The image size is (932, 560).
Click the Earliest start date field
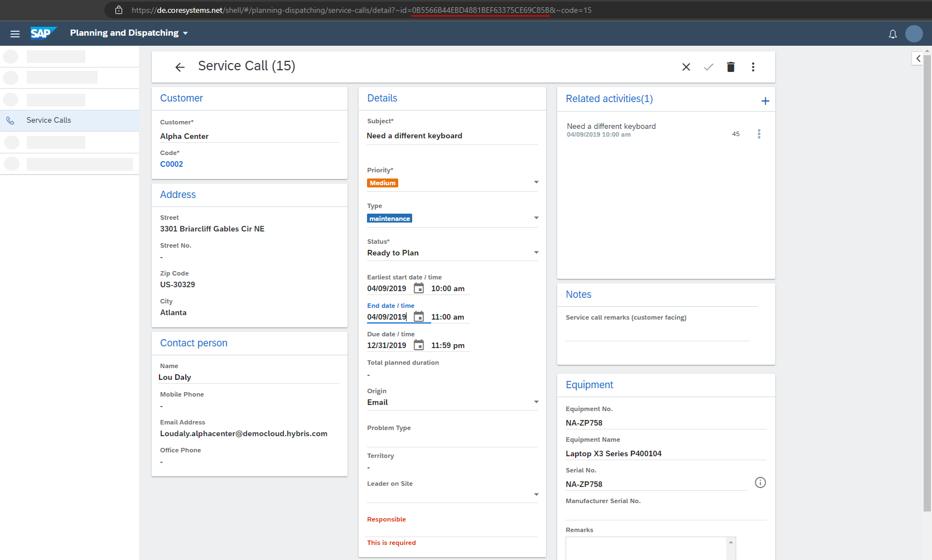pyautogui.click(x=387, y=289)
